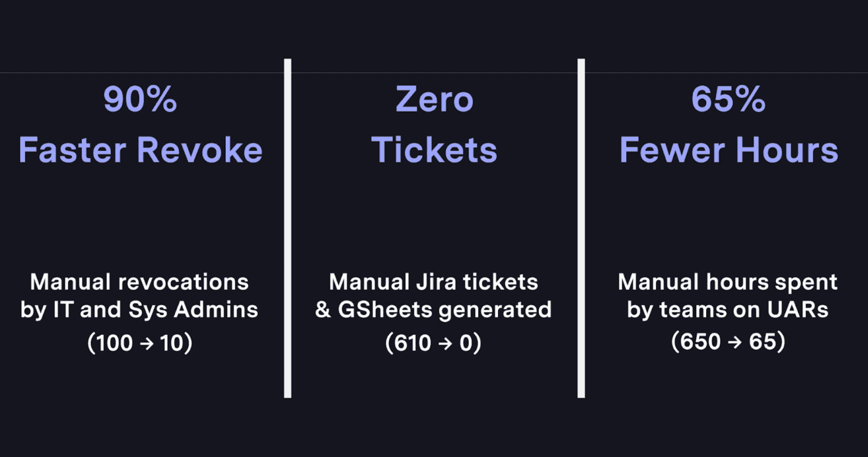868x457 pixels.
Task: Click the Zero headline text
Action: point(434,99)
